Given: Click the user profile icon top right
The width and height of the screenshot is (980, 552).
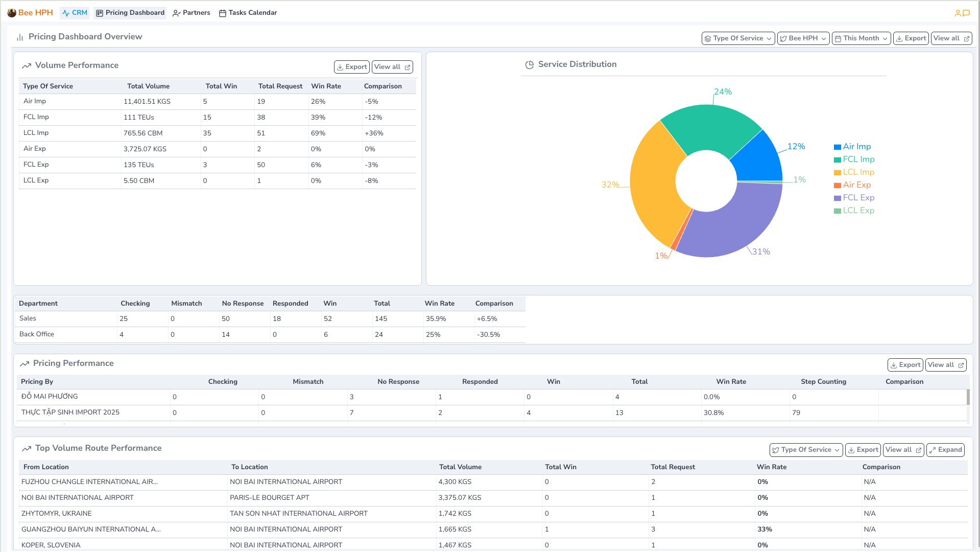Looking at the screenshot, I should (957, 13).
